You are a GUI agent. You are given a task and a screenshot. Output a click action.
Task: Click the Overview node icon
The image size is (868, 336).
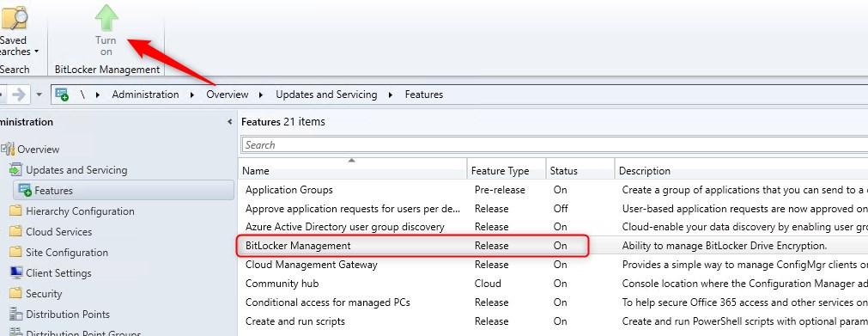click(8, 149)
